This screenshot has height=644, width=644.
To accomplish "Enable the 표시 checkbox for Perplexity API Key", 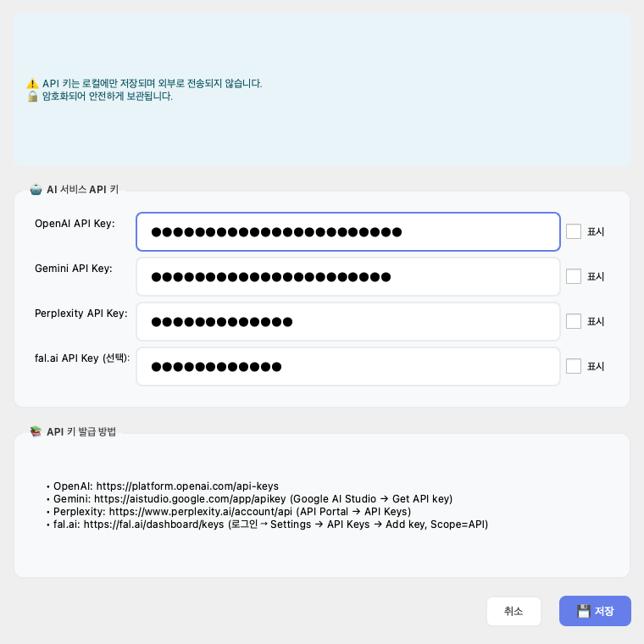I will click(574, 321).
